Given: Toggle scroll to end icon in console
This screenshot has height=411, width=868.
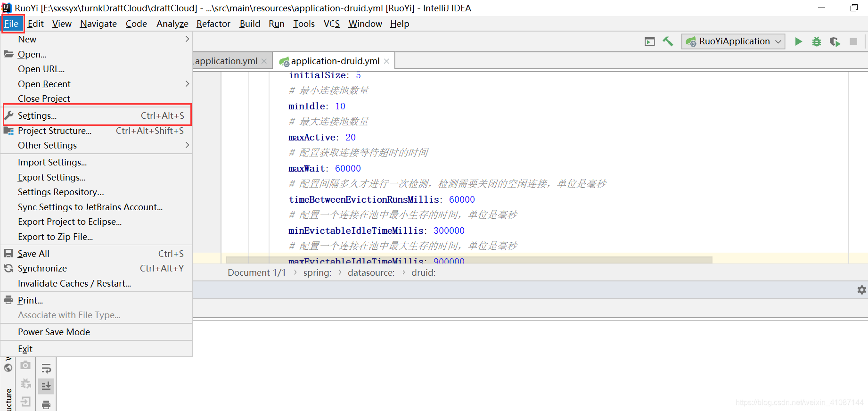Looking at the screenshot, I should [x=46, y=386].
